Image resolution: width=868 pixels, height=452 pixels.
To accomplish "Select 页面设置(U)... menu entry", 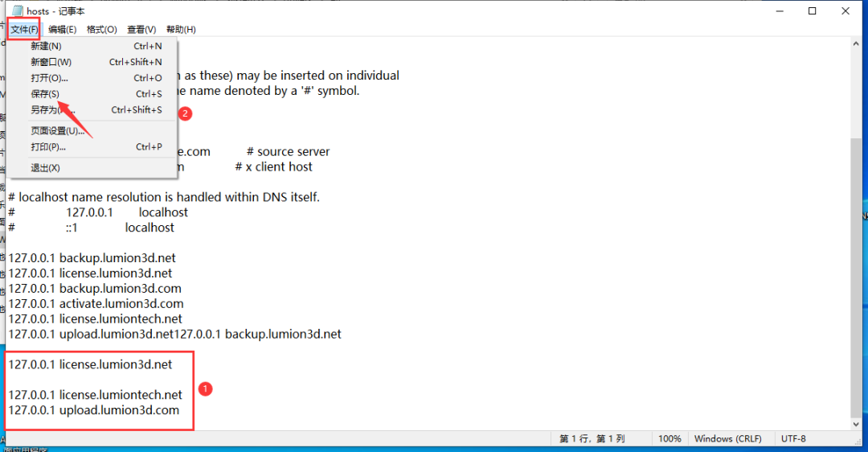I will tap(58, 131).
